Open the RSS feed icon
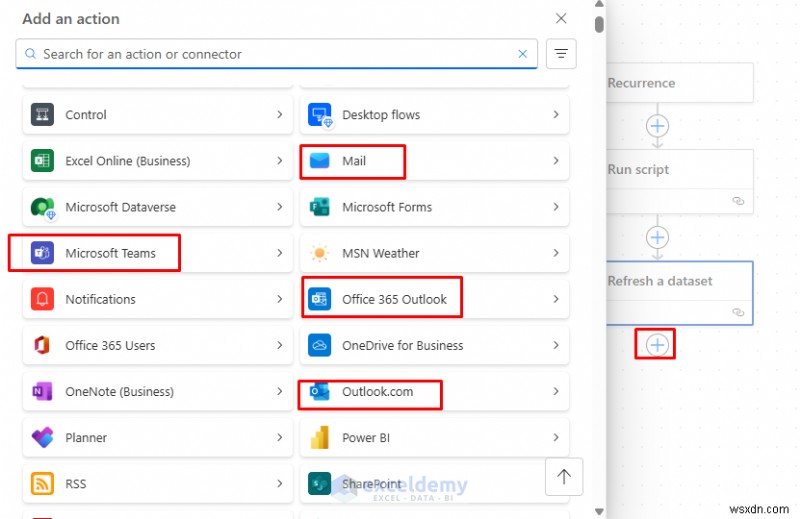This screenshot has height=519, width=800. point(42,484)
